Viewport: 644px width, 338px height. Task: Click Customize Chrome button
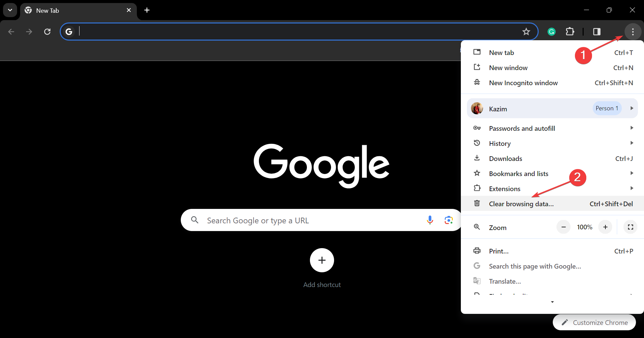(x=594, y=322)
